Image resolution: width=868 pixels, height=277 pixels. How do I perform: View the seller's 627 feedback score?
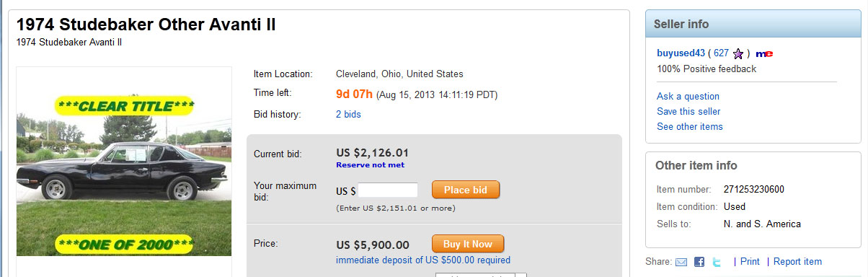coord(721,53)
